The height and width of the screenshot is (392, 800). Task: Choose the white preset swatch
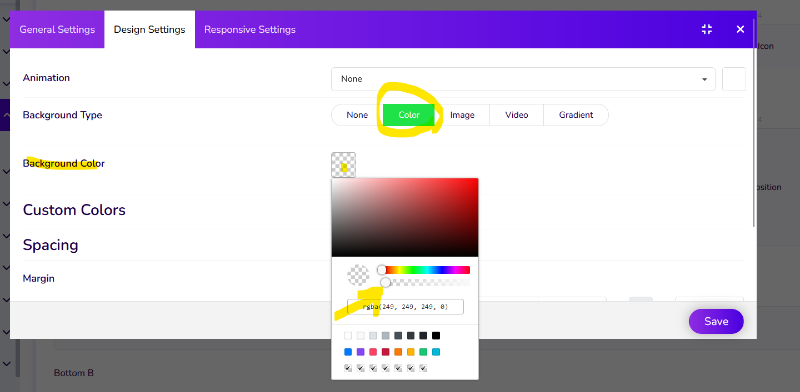(348, 335)
